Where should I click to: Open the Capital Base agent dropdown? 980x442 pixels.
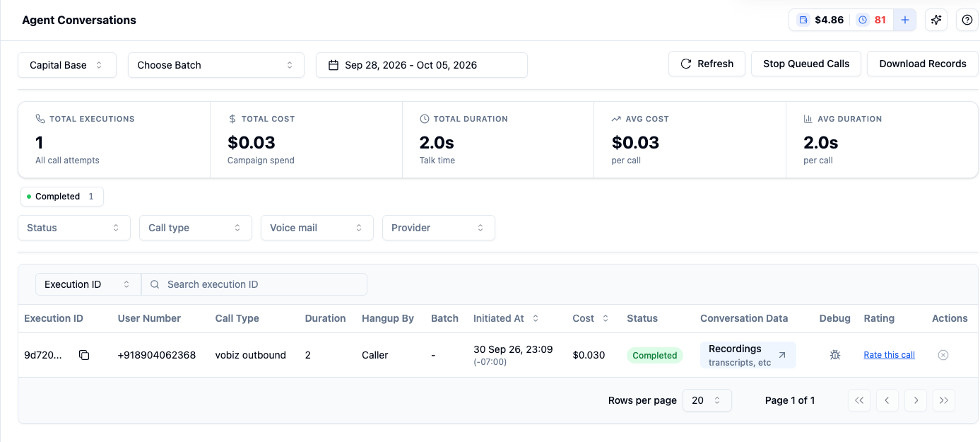[x=69, y=65]
